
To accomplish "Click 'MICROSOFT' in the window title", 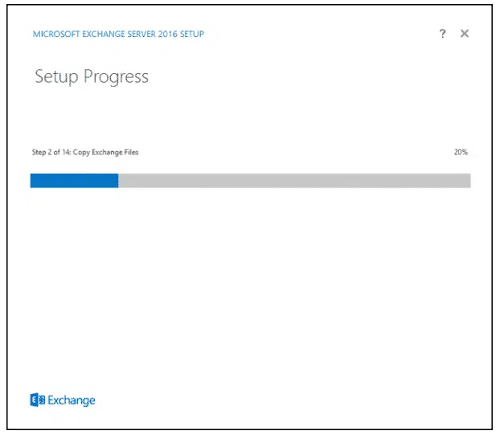I will point(54,35).
